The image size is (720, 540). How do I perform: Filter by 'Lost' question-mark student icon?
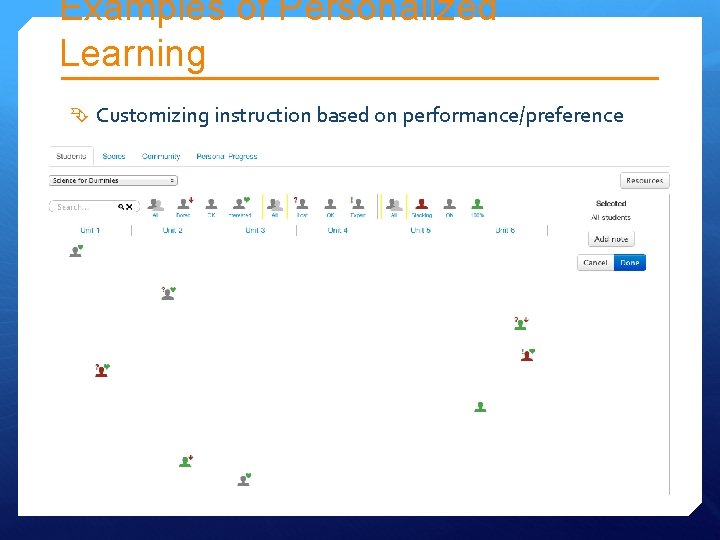tap(302, 208)
